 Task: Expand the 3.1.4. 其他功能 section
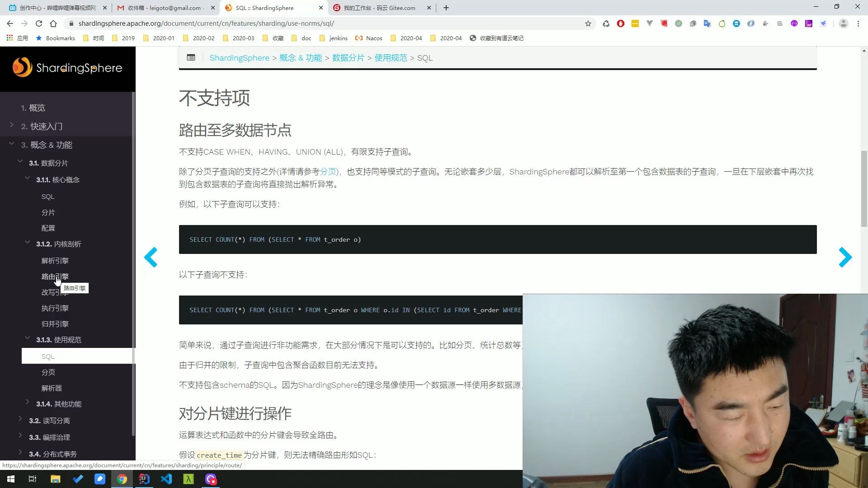[x=28, y=403]
